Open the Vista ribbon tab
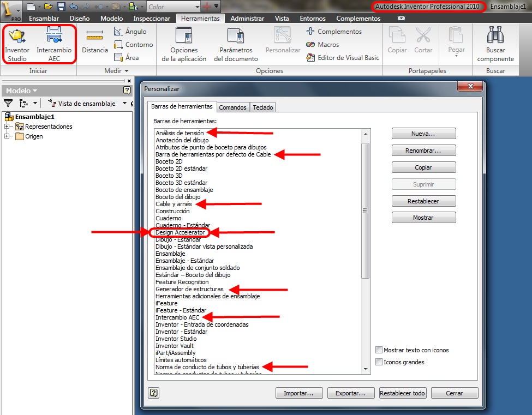Screen dimensions: 532x415 [282, 19]
